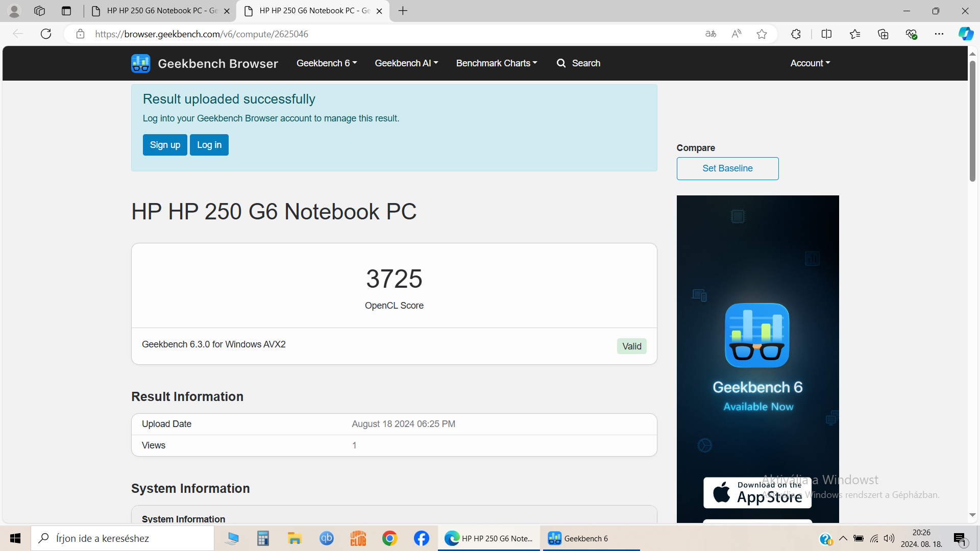This screenshot has height=551, width=980.
Task: Click the page vertical scrollbar thumb
Action: pyautogui.click(x=972, y=121)
